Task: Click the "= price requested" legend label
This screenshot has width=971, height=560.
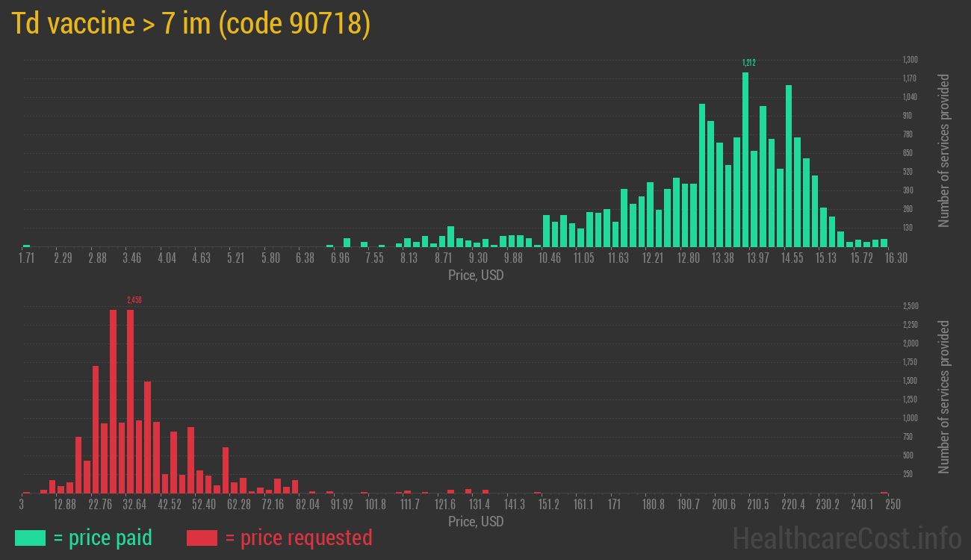Action: [x=298, y=538]
